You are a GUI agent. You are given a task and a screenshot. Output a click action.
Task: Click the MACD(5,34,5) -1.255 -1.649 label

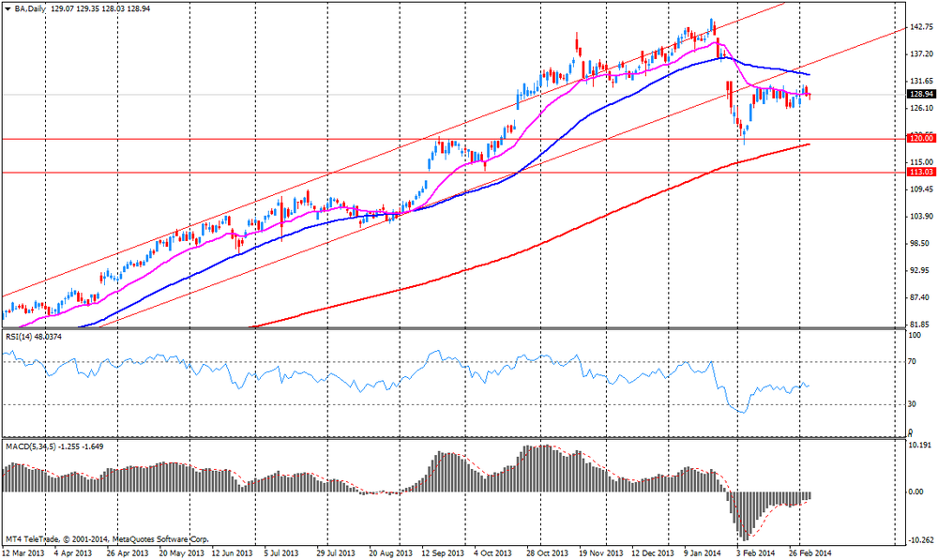[x=54, y=446]
